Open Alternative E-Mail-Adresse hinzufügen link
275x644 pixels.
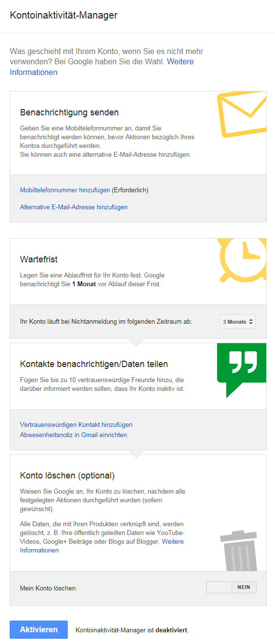tap(74, 207)
